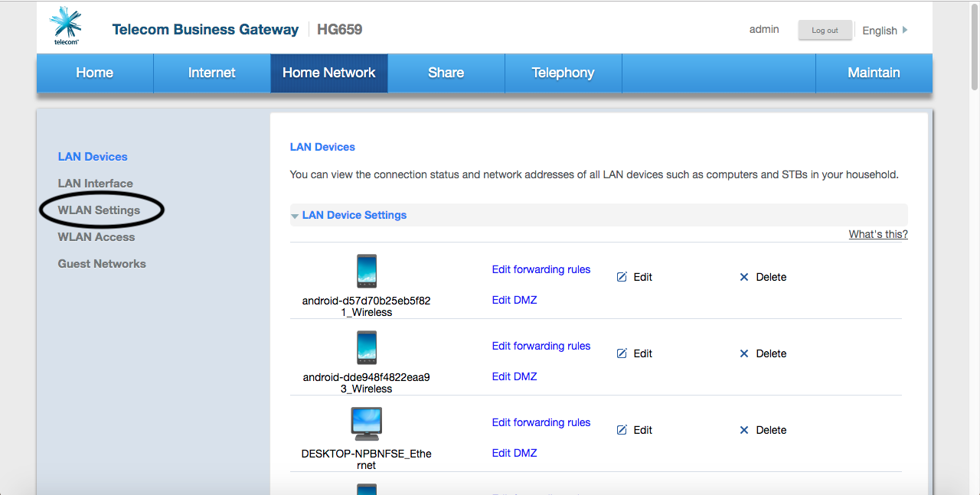
Task: Collapse the LAN Device Settings section
Action: coord(295,216)
